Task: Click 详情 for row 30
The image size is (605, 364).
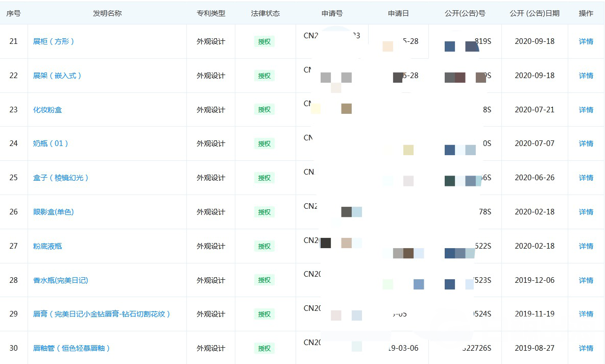Action: pos(586,348)
